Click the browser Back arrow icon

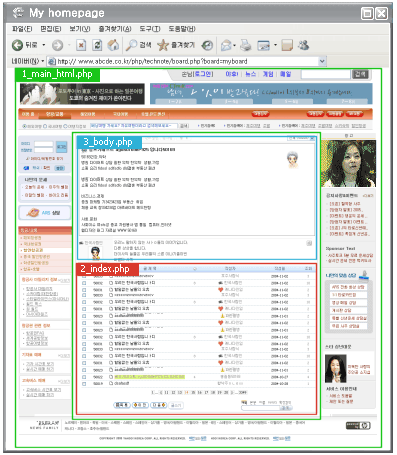click(17, 45)
